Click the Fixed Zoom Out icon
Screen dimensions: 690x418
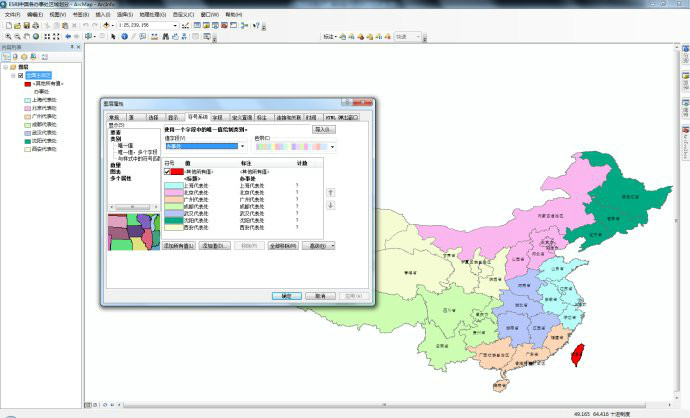[56, 37]
